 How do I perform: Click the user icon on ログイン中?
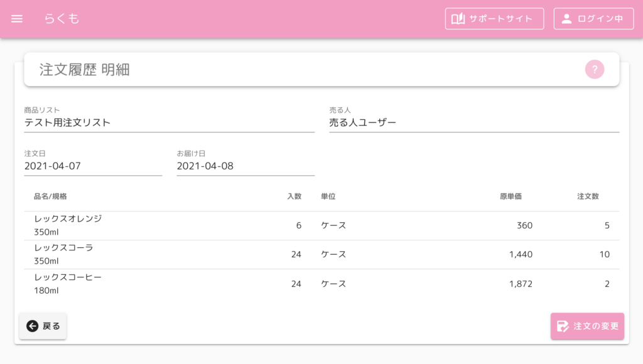[566, 19]
